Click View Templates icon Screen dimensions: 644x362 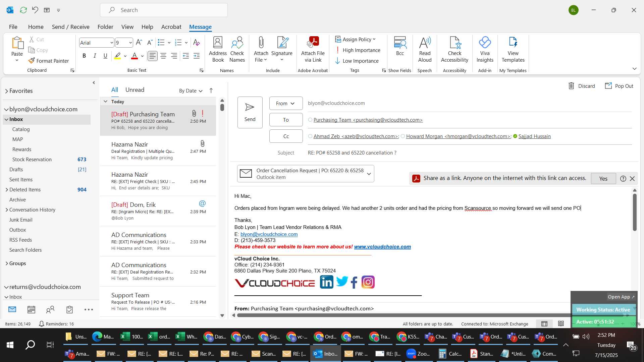513,50
